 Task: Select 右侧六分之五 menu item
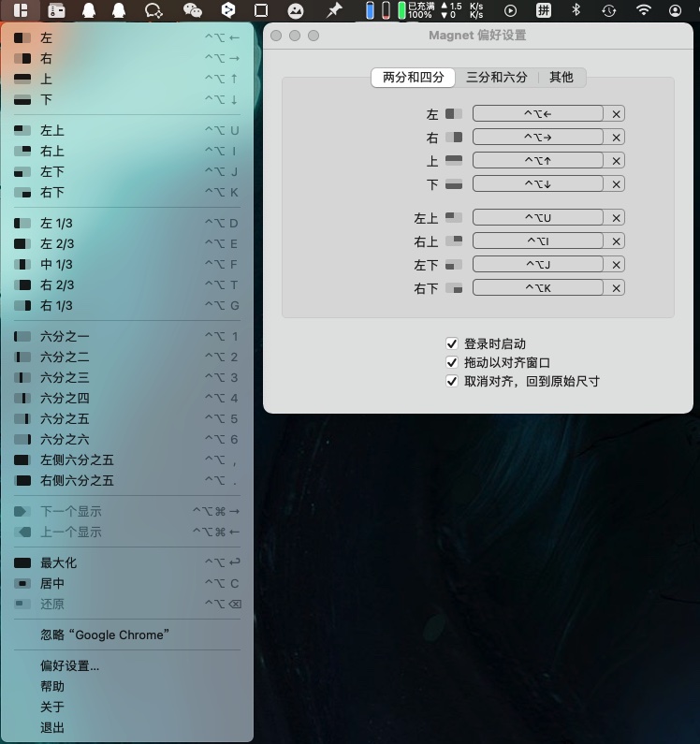[126, 481]
